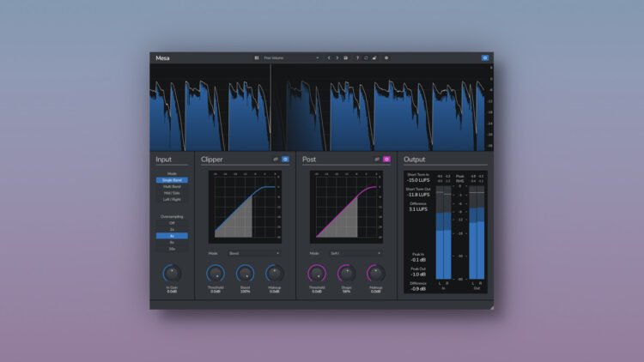This screenshot has height=362, width=644.
Task: Click the Post transfer curve graph
Action: coord(347,208)
